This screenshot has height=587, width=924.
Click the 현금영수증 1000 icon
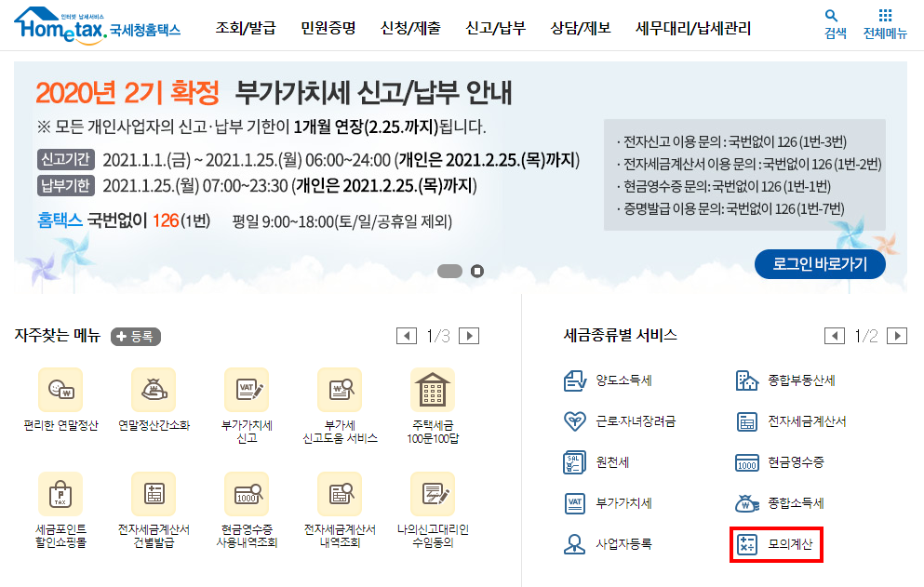click(746, 463)
